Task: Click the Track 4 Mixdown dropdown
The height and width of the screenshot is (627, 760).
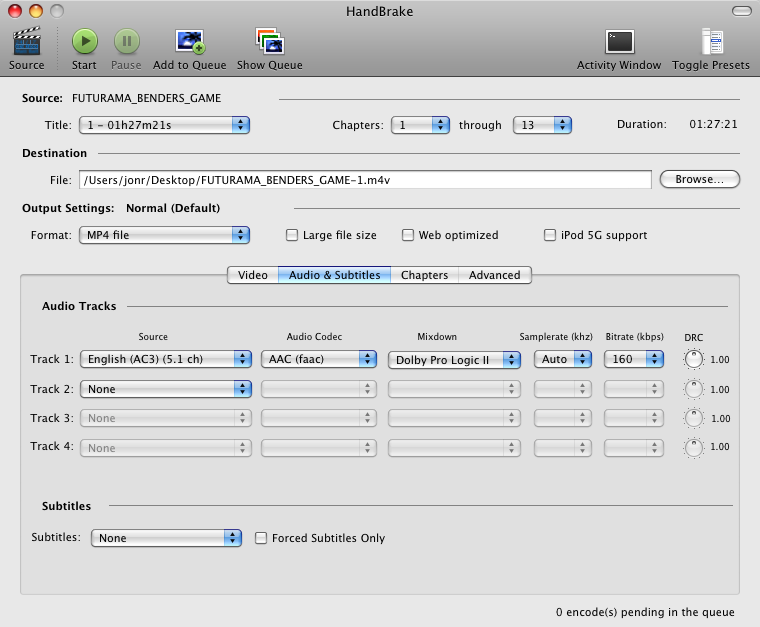Action: pyautogui.click(x=454, y=448)
